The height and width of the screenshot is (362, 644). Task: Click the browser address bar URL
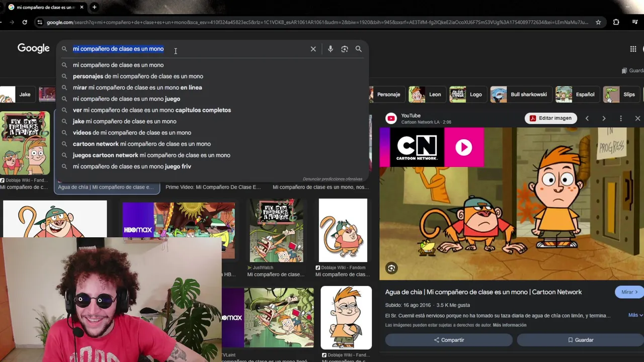click(x=317, y=22)
